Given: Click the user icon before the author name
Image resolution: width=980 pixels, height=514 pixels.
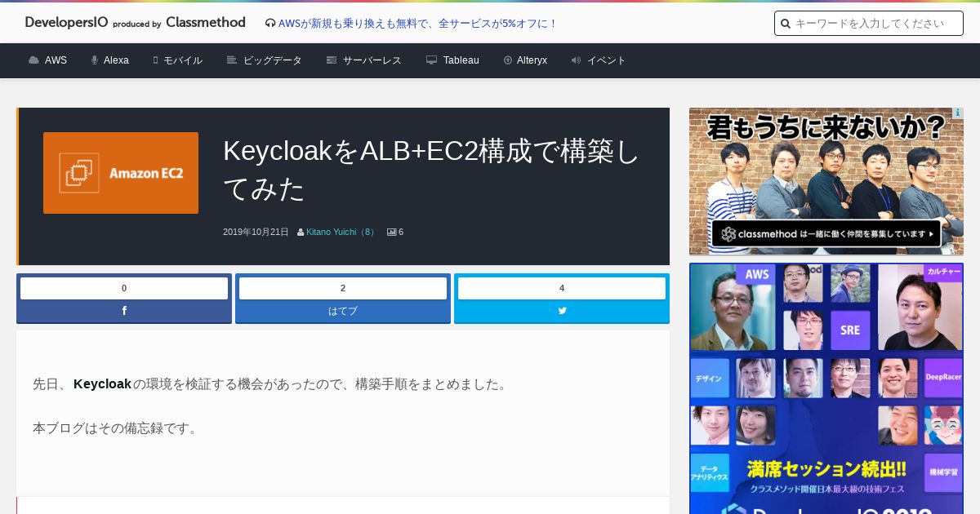Looking at the screenshot, I should tap(301, 232).
